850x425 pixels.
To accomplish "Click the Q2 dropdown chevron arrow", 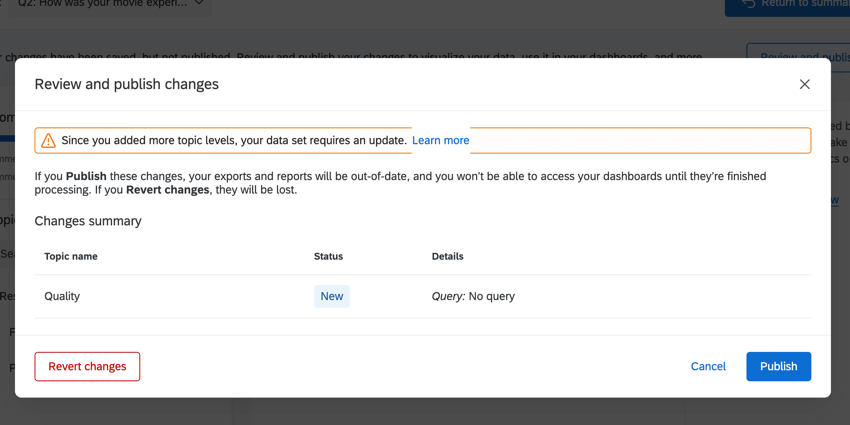I will coord(199,4).
